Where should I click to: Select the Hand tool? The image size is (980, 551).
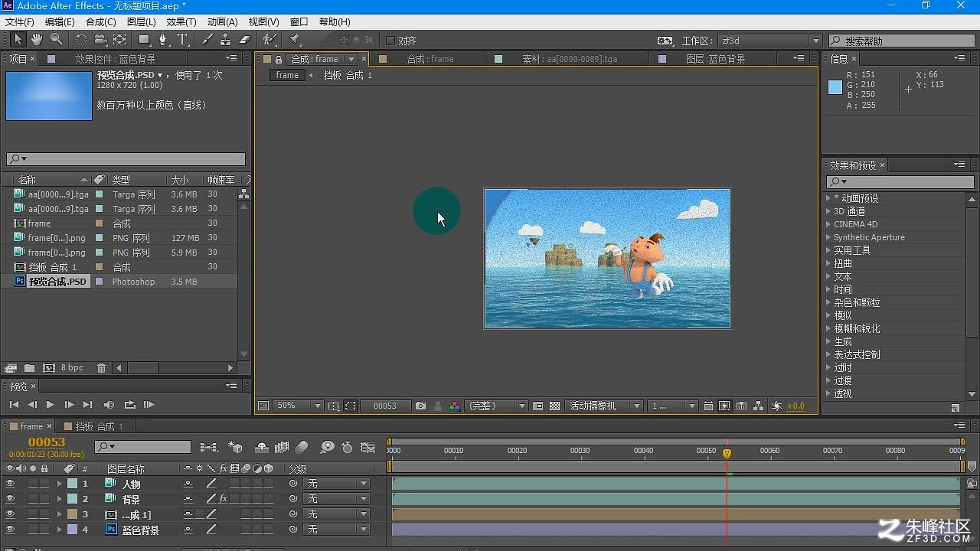click(x=37, y=40)
